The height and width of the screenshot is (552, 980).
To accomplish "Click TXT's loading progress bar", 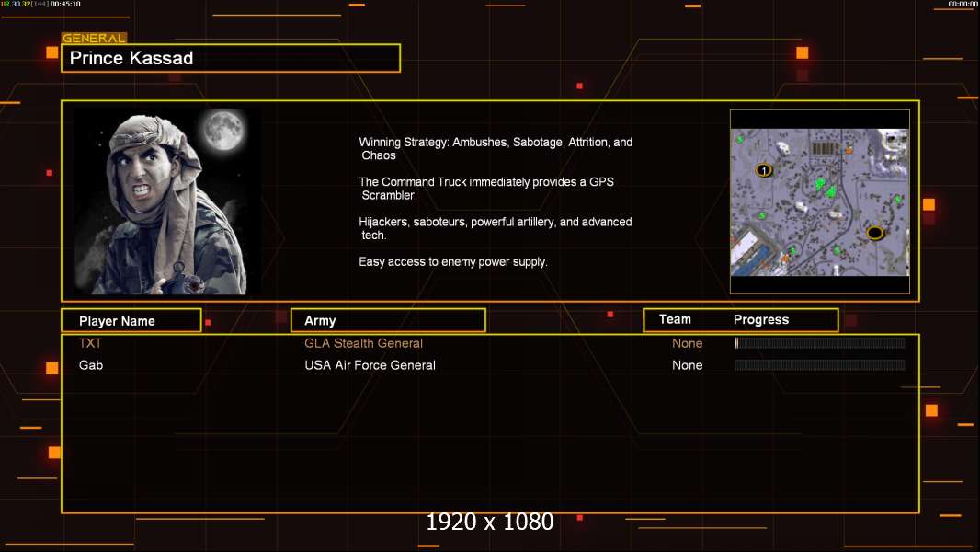I will coord(820,342).
